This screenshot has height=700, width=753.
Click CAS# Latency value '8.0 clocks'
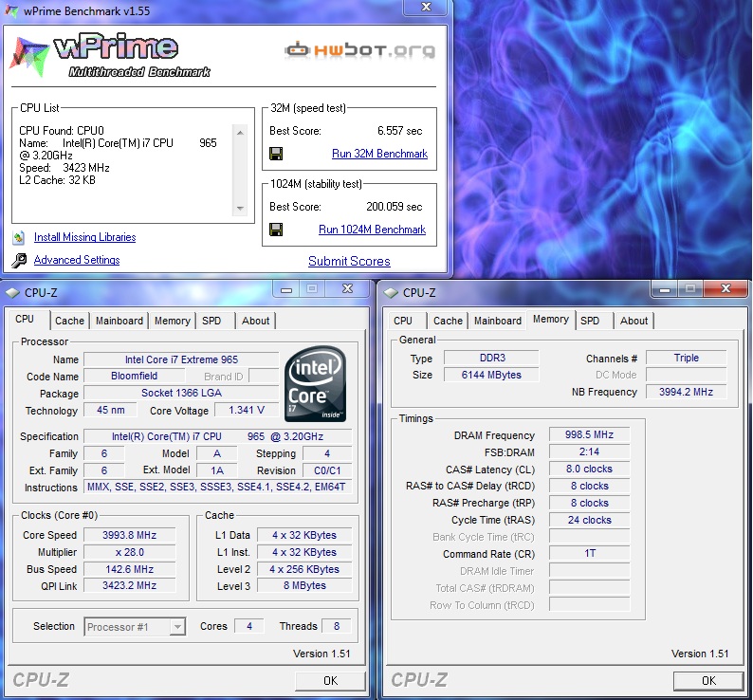[589, 469]
